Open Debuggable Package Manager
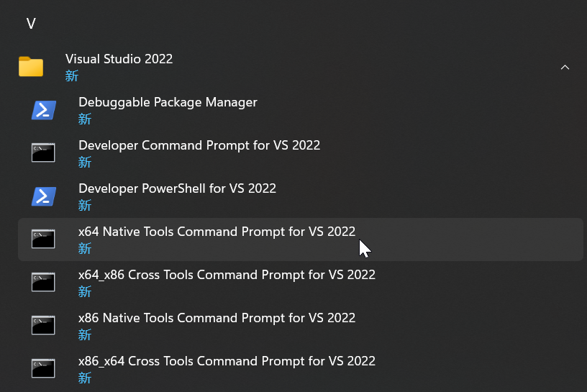 (168, 102)
